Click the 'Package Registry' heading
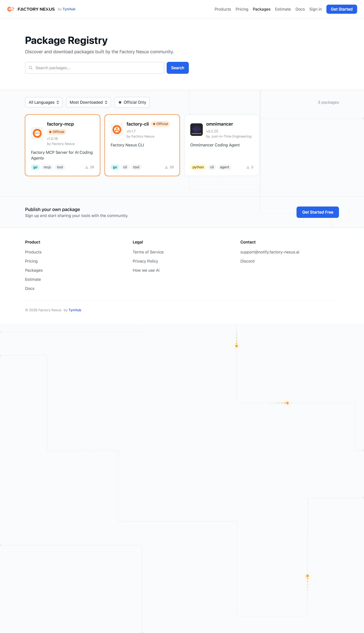This screenshot has width=364, height=633. [66, 40]
